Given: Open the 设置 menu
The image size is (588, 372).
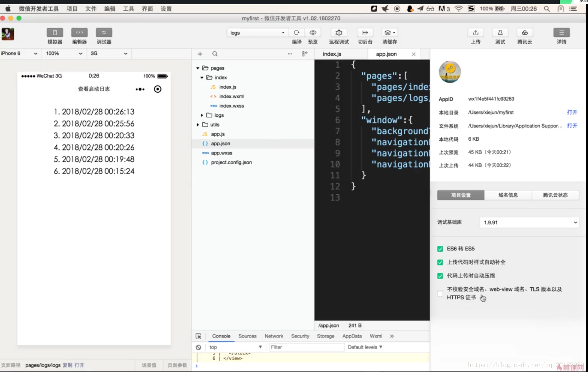Looking at the screenshot, I should click(x=166, y=9).
